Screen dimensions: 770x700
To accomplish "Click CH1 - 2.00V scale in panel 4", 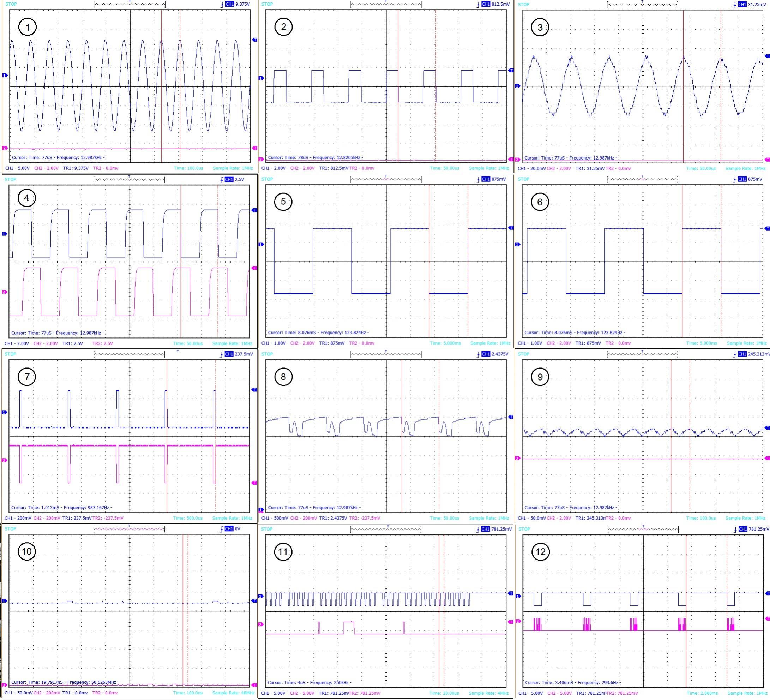I will pos(17,343).
